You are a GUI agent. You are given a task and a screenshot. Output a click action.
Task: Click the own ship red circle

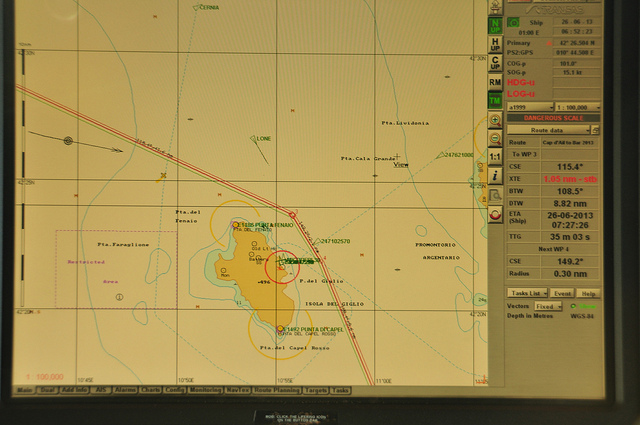click(282, 267)
